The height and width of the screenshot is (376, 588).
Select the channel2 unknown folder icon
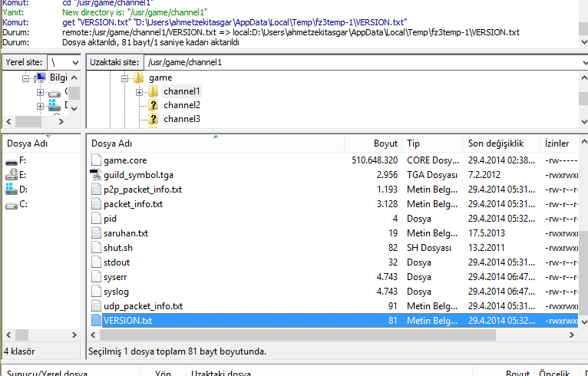click(154, 105)
